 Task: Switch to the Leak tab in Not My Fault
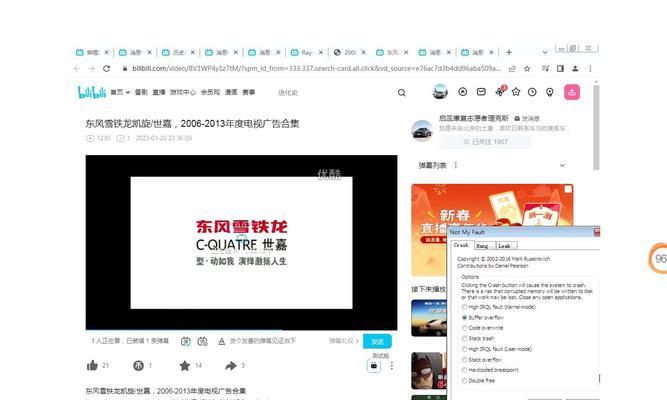point(505,246)
